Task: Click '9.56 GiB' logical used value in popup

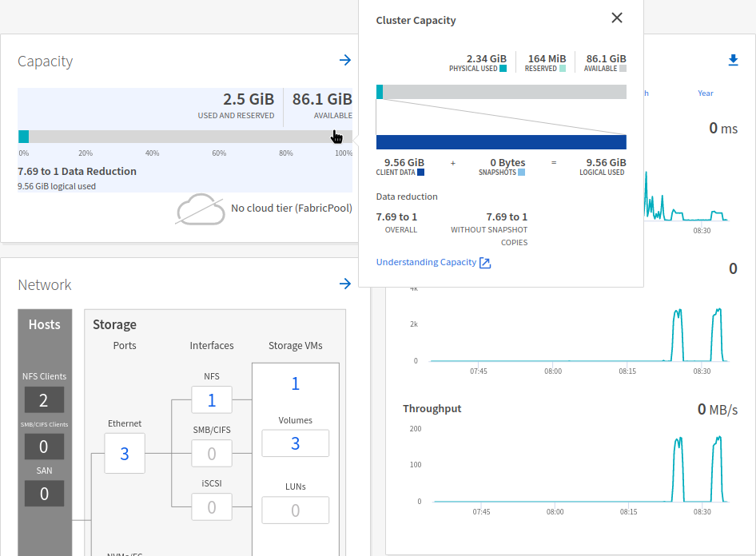Action: 606,162
